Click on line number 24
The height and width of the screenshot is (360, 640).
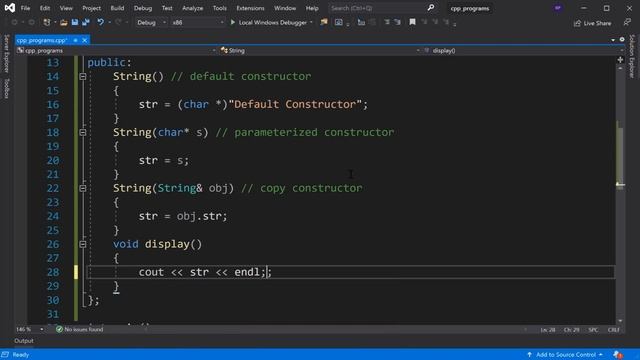point(53,216)
